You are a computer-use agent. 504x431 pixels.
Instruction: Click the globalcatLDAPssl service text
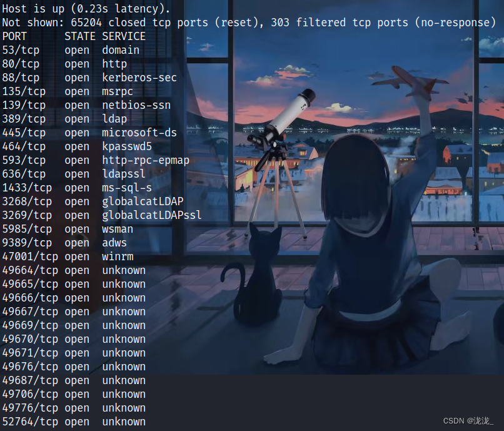pyautogui.click(x=152, y=215)
